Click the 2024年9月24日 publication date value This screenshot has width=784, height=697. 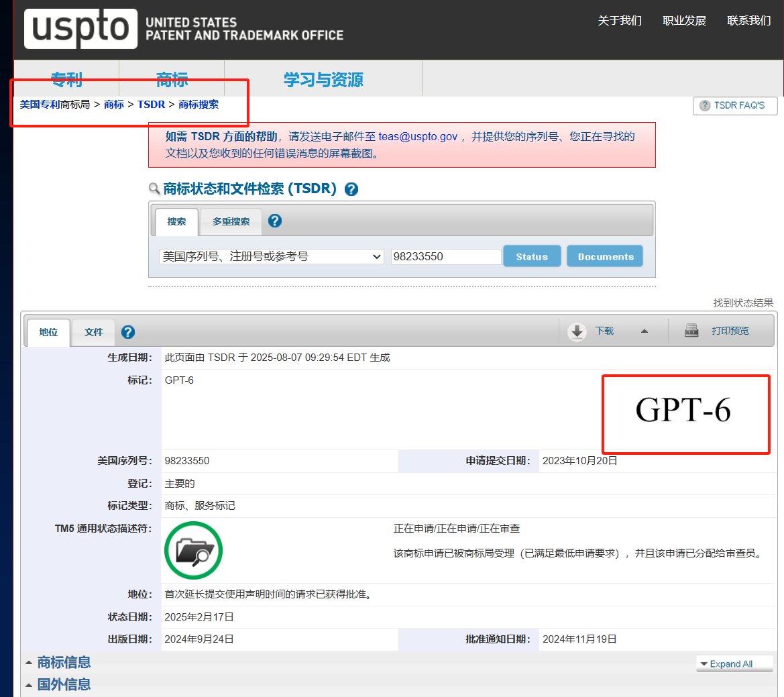coord(199,639)
